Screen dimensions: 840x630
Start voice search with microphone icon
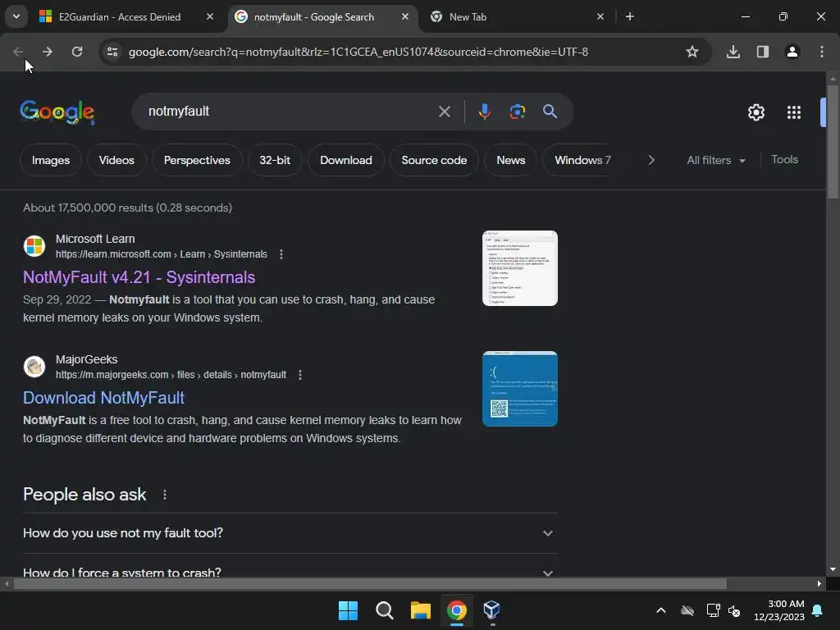484,112
